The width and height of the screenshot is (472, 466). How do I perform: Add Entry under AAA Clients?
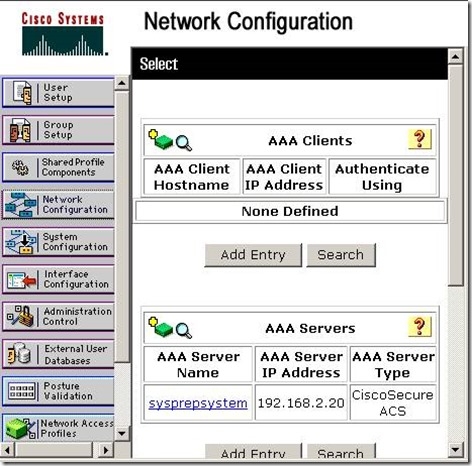253,255
